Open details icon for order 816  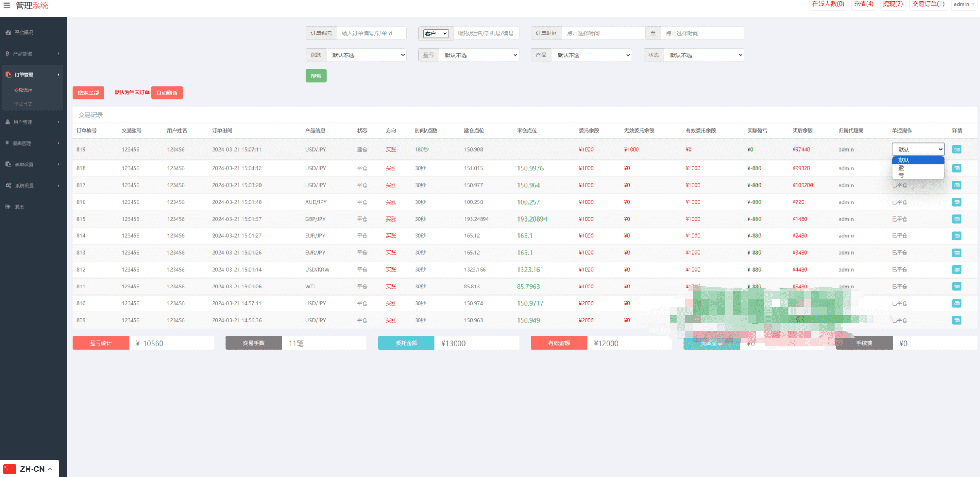(x=957, y=202)
